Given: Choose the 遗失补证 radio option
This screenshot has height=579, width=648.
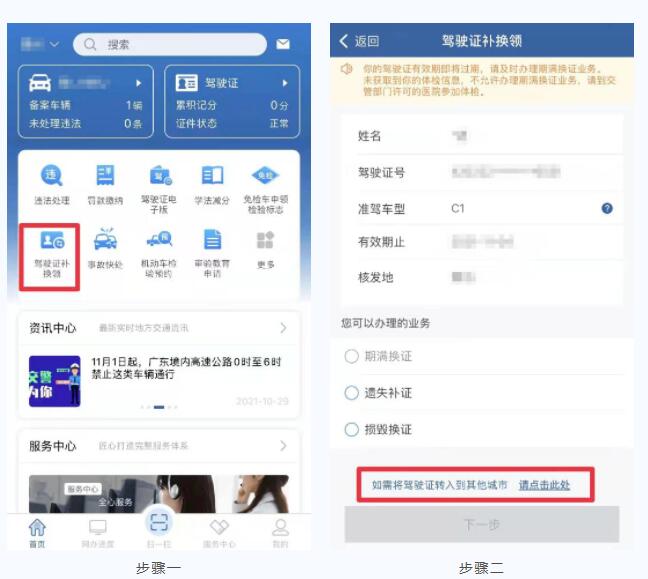Looking at the screenshot, I should (x=351, y=393).
